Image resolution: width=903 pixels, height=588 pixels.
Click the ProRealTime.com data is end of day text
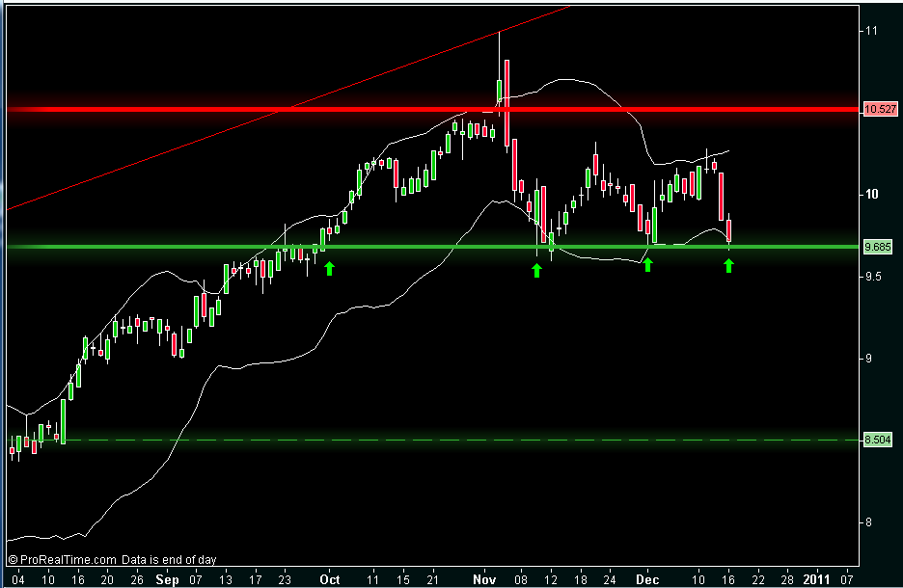(x=112, y=560)
